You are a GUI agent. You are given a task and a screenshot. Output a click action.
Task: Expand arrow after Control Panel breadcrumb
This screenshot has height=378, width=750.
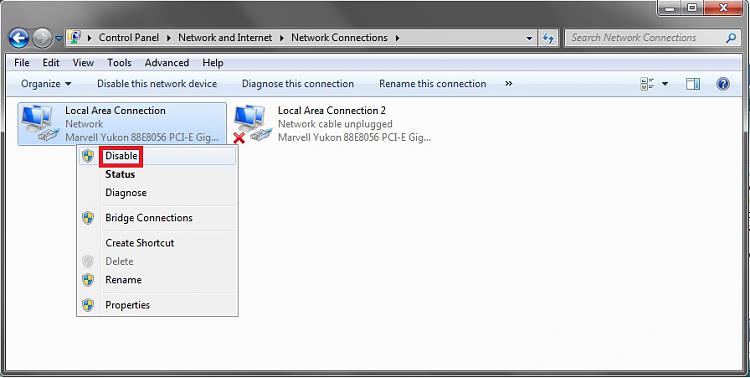168,38
